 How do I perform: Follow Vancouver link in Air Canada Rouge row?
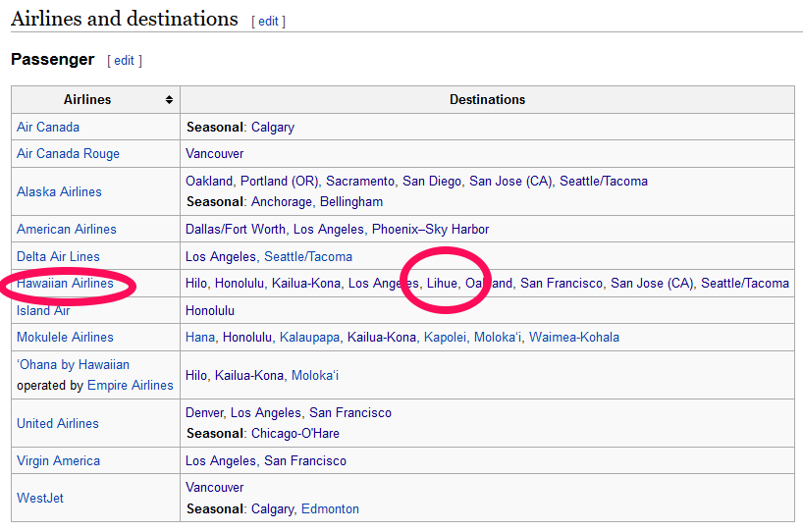pyautogui.click(x=215, y=153)
